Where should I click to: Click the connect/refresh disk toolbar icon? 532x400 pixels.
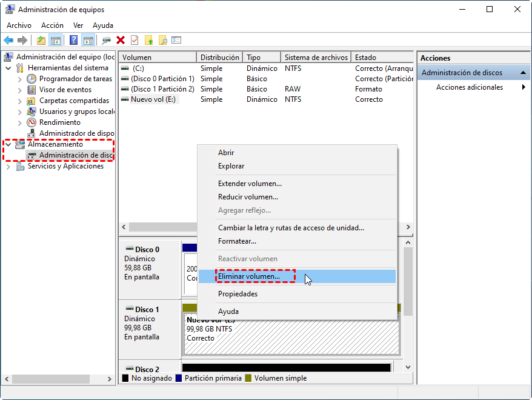(x=107, y=41)
